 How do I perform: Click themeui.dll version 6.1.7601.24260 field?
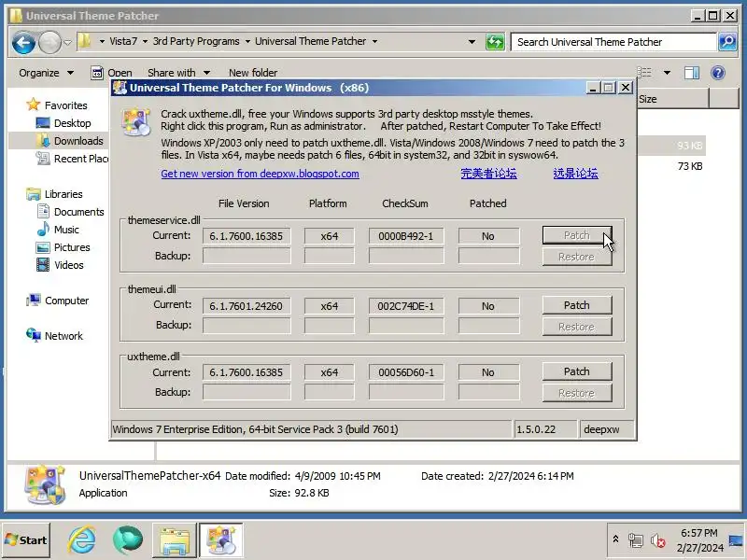pos(247,306)
